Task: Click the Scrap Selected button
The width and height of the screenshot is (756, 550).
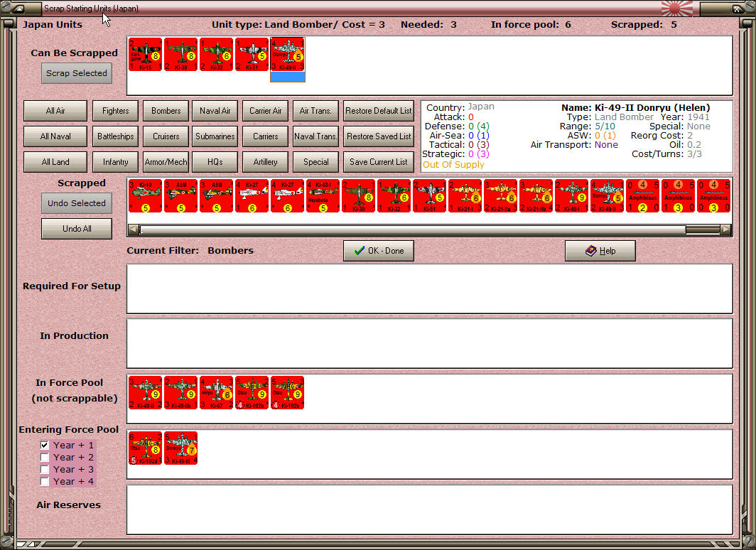Action: point(77,73)
